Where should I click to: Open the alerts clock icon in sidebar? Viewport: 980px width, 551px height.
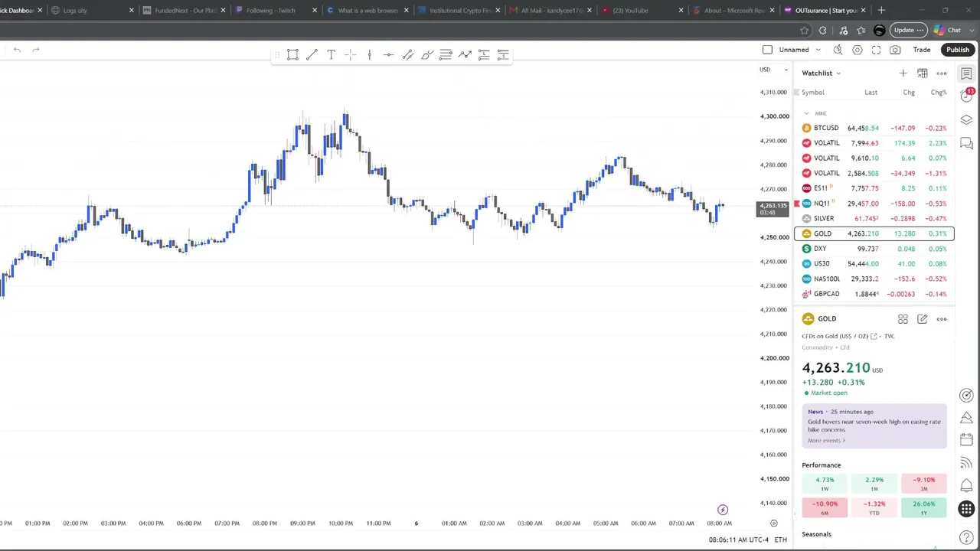966,96
